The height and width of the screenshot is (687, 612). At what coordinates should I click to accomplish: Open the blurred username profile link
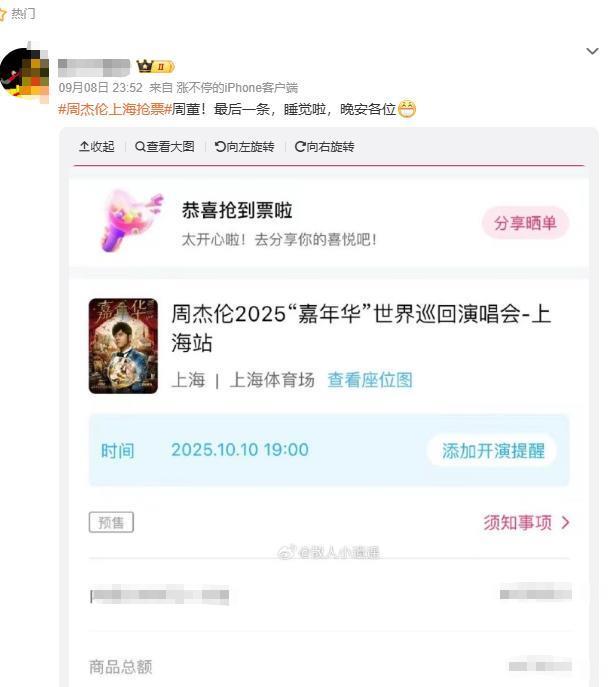pos(94,68)
